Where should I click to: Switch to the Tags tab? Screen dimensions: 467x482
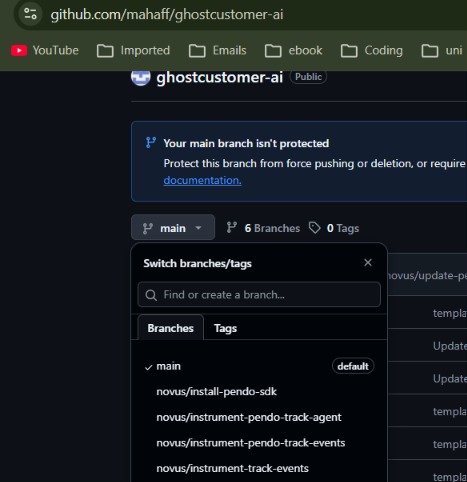(225, 328)
